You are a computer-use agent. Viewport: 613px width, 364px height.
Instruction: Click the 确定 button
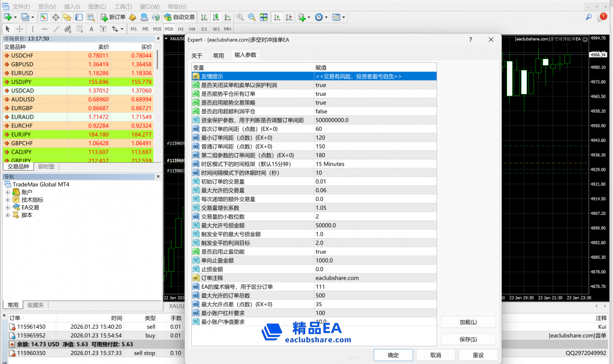pyautogui.click(x=393, y=355)
